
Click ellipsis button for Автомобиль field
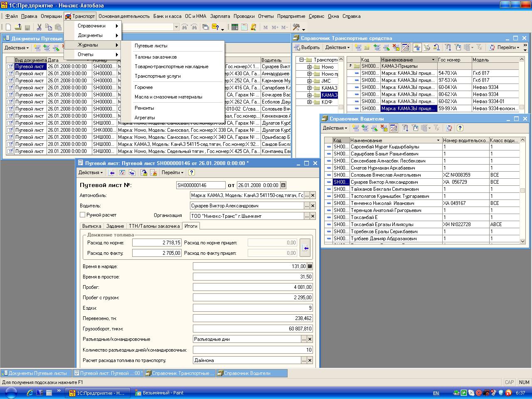[307, 195]
